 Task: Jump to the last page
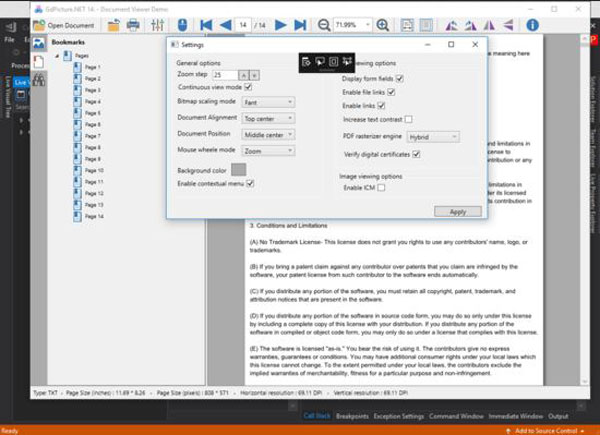tap(302, 23)
